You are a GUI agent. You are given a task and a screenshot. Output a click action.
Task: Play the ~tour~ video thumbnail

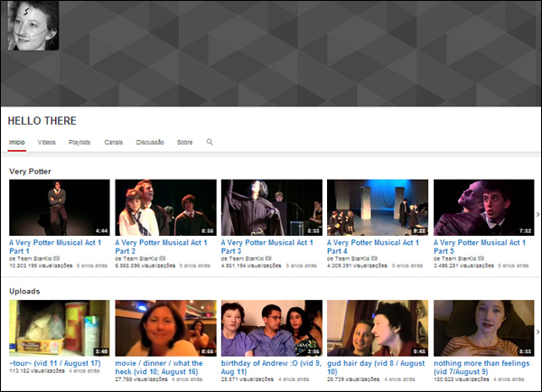click(60, 328)
